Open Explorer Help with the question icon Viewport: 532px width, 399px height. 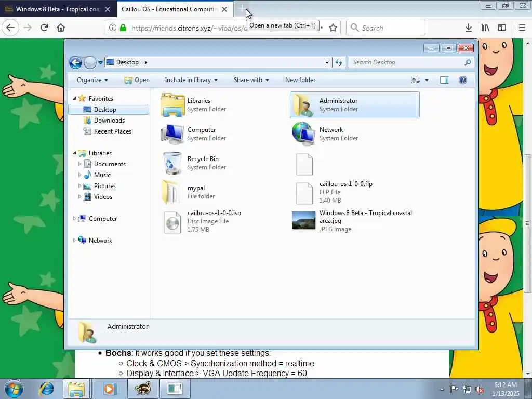pos(463,80)
